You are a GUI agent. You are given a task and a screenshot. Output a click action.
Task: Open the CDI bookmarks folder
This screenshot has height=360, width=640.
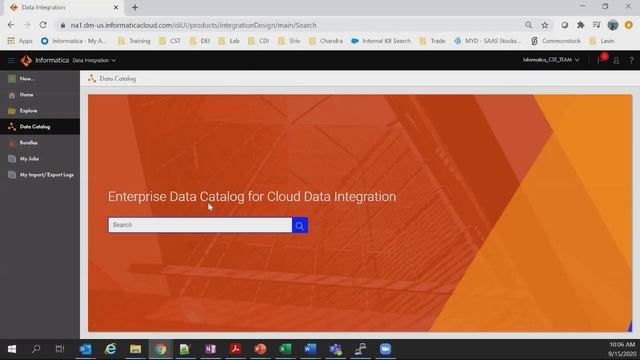point(259,41)
